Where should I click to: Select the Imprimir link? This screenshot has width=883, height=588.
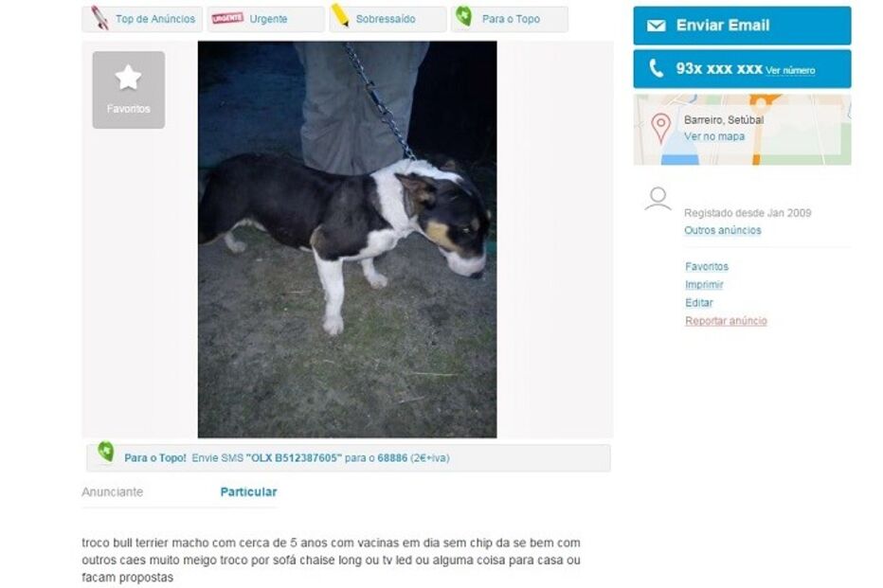pyautogui.click(x=704, y=285)
